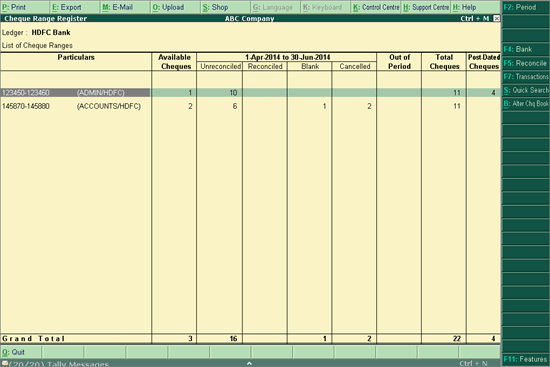This screenshot has width=550, height=367.
Task: Select cheque range 145870-145880 ACCOUNTS/HDFC row
Action: (x=250, y=106)
